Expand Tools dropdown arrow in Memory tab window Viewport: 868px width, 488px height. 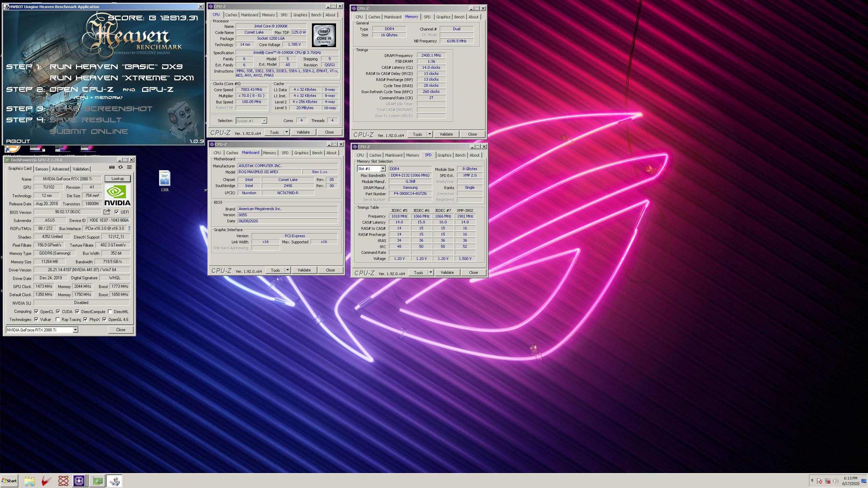click(x=430, y=134)
